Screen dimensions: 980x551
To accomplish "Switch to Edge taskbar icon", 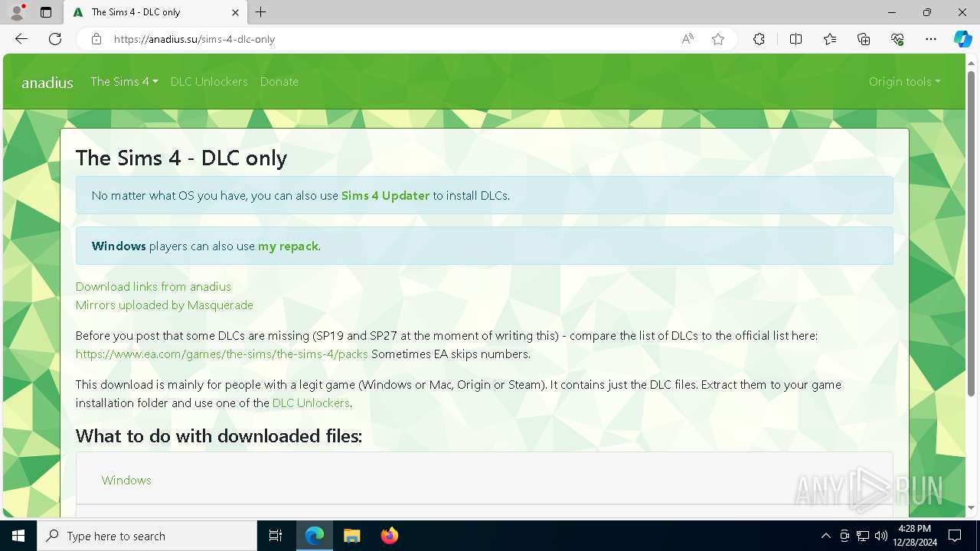I will click(315, 536).
